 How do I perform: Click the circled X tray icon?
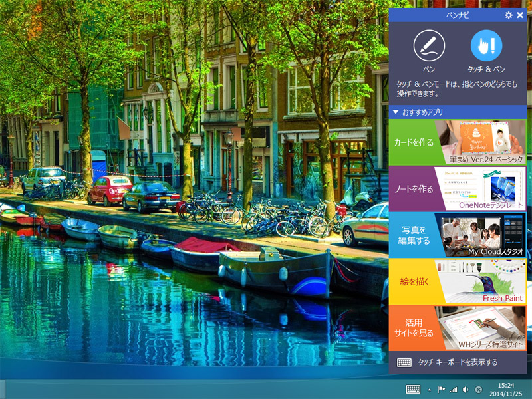[479, 389]
